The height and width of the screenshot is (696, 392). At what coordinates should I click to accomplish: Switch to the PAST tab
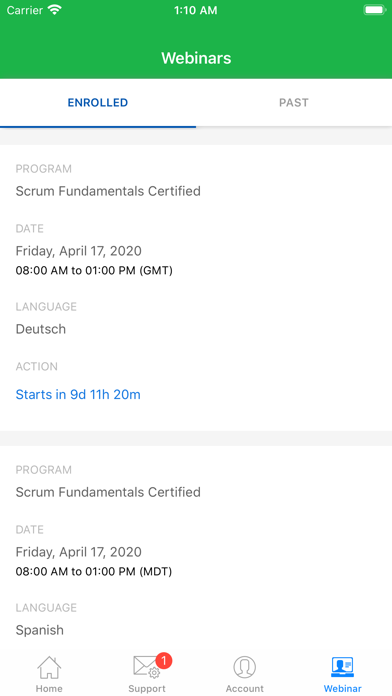[x=293, y=103]
